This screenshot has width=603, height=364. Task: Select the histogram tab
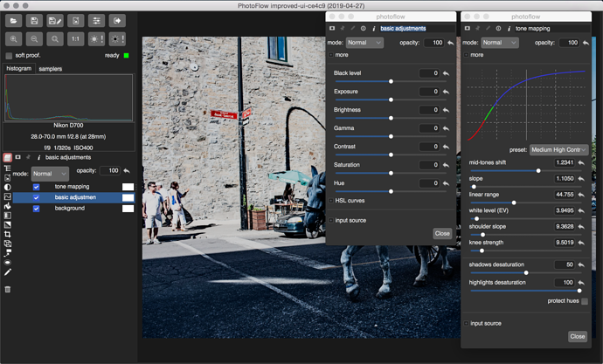pyautogui.click(x=18, y=68)
